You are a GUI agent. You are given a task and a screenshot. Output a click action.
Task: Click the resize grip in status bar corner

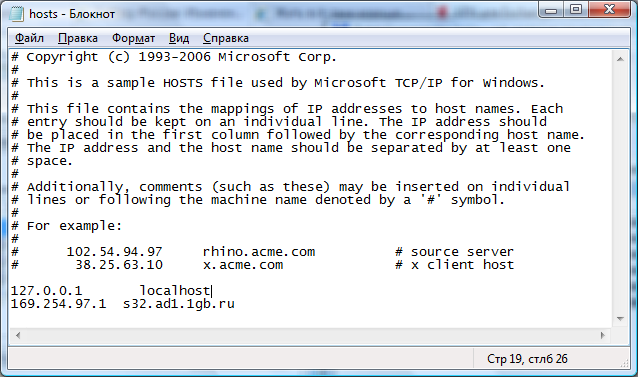[624, 364]
